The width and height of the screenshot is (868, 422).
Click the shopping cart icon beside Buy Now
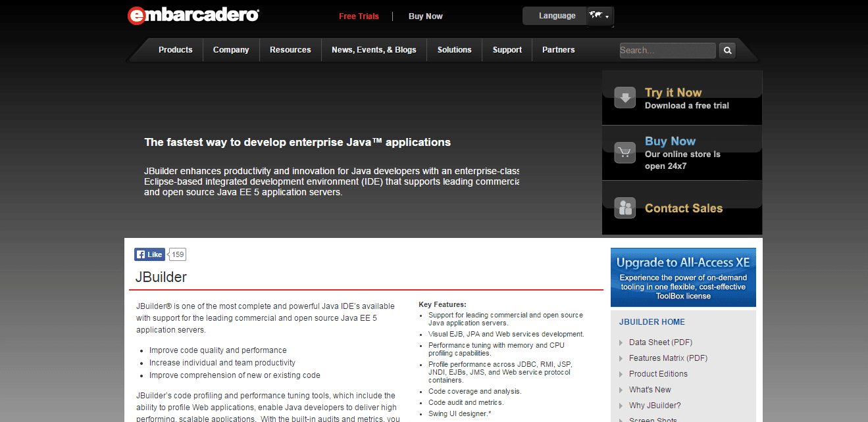coord(625,152)
